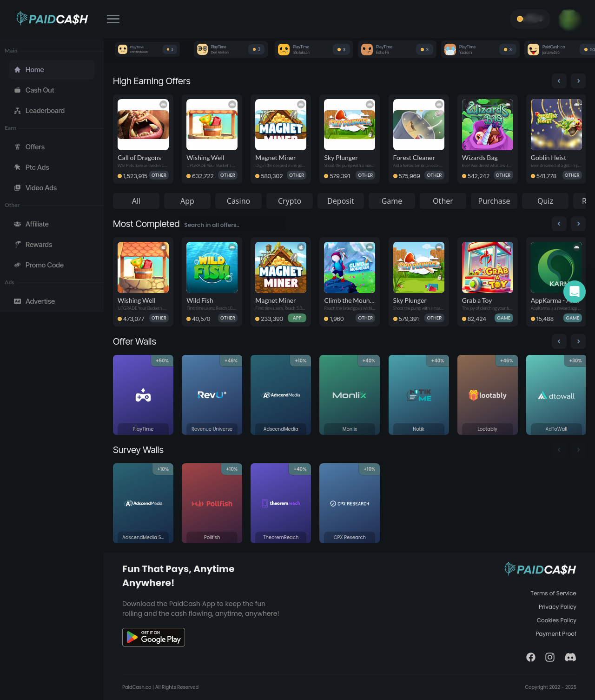Select the App category filter
Image resolution: width=595 pixels, height=700 pixels.
point(187,201)
